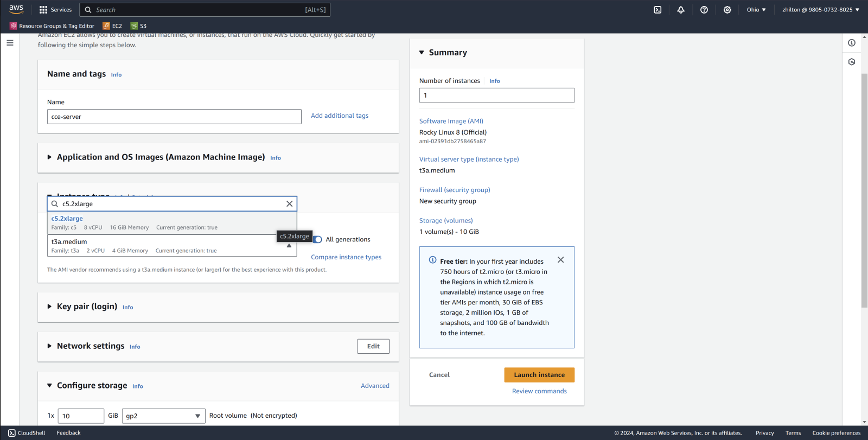Collapse the instance type dropdown arrow

coord(289,246)
